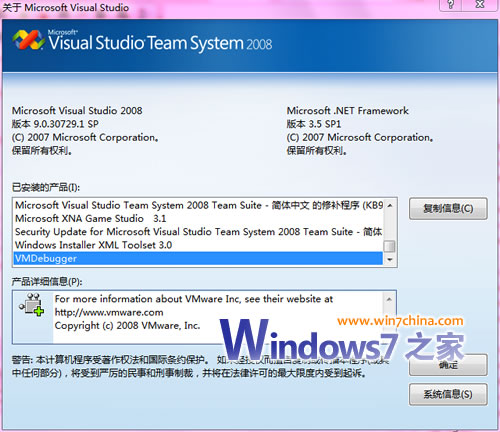500x432 pixels.
Task: Select the Team Suite 修补程序 list entry
Action: tap(198, 205)
